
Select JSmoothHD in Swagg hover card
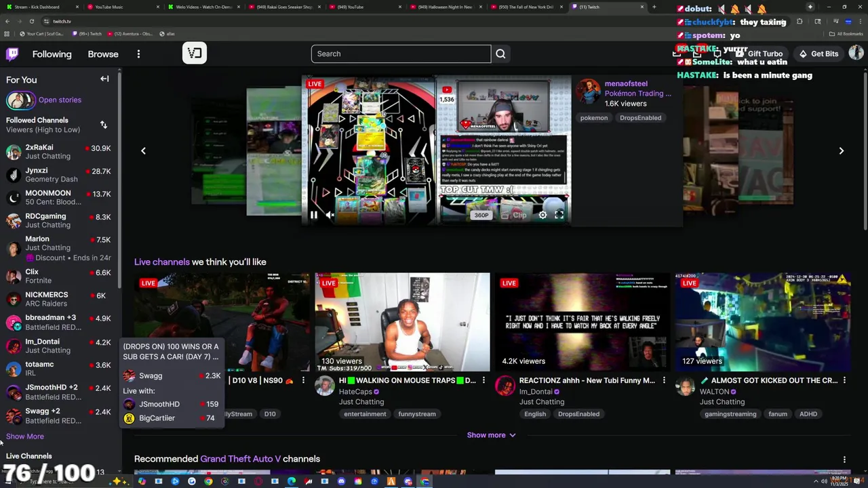click(x=171, y=404)
